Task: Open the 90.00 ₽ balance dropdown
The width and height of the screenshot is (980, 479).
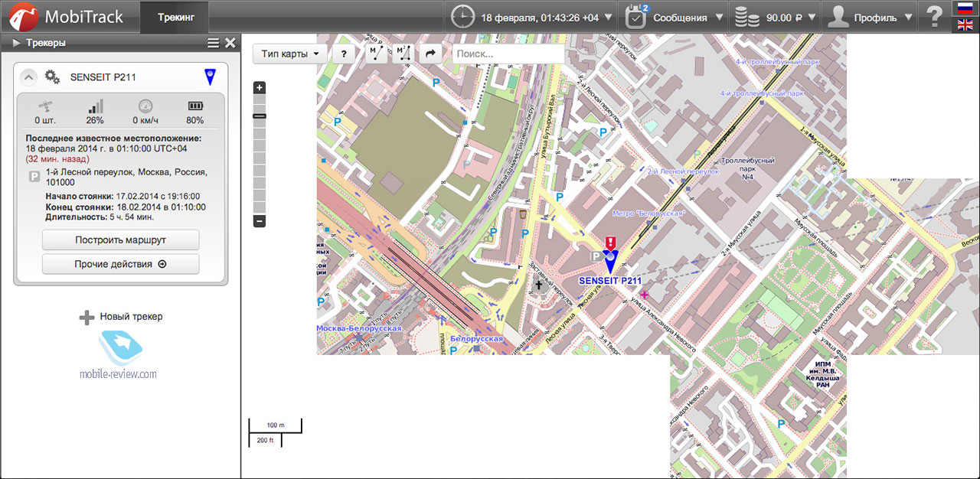Action: click(x=776, y=17)
